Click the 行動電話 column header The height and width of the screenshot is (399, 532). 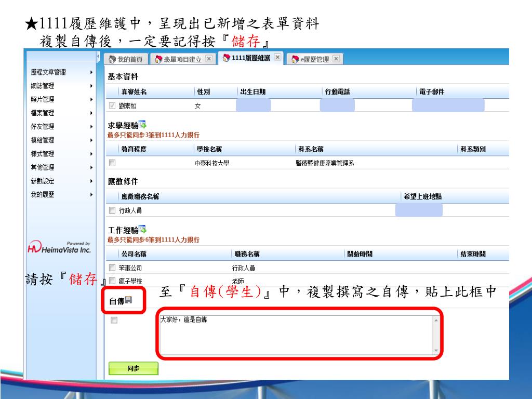point(337,91)
